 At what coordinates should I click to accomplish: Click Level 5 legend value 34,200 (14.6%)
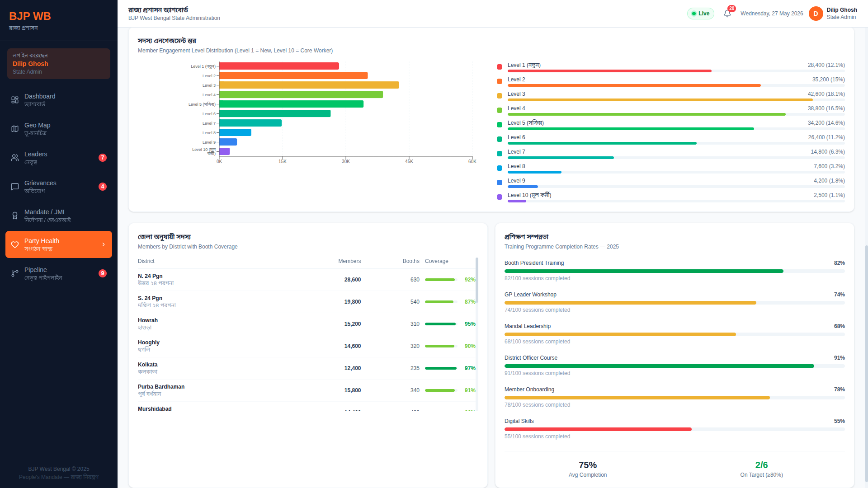point(826,123)
